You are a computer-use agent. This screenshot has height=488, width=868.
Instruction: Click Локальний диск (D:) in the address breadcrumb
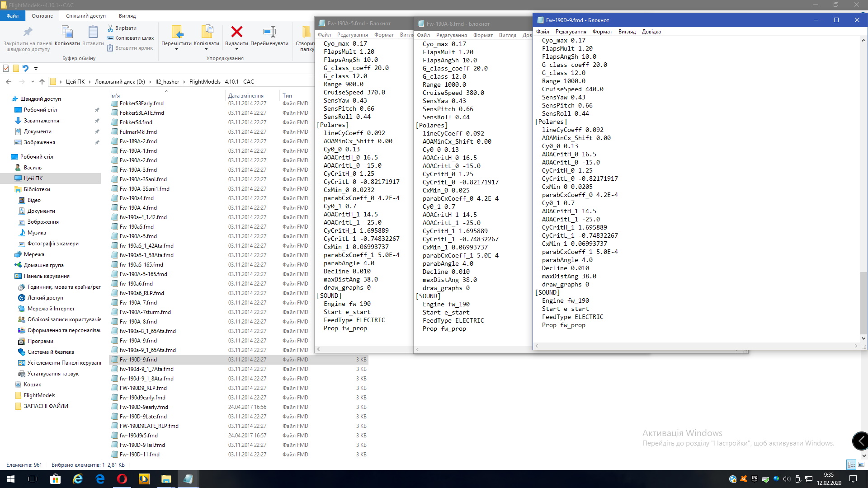click(x=120, y=82)
